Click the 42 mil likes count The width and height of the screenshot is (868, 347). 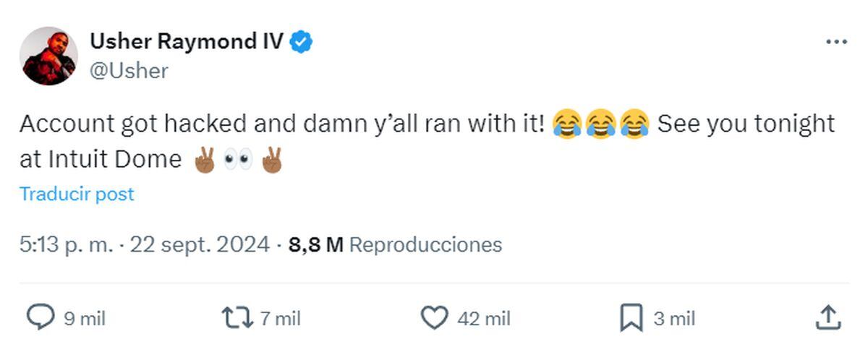483,318
